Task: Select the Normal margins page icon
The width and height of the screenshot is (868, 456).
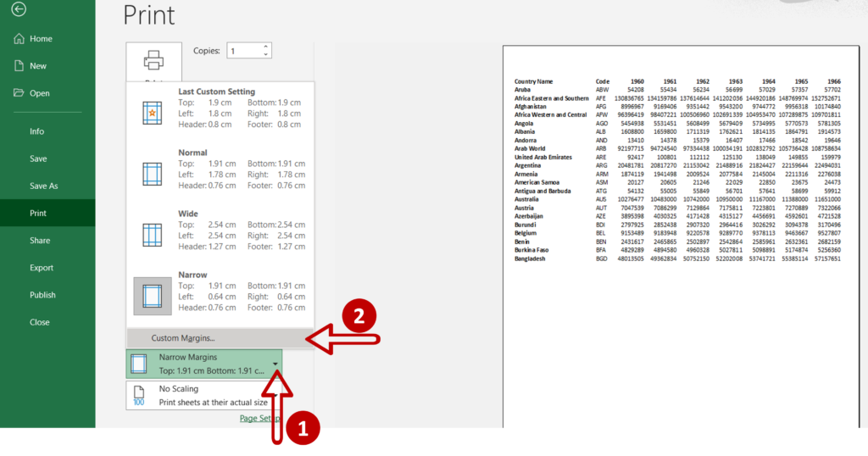Action: [x=153, y=174]
